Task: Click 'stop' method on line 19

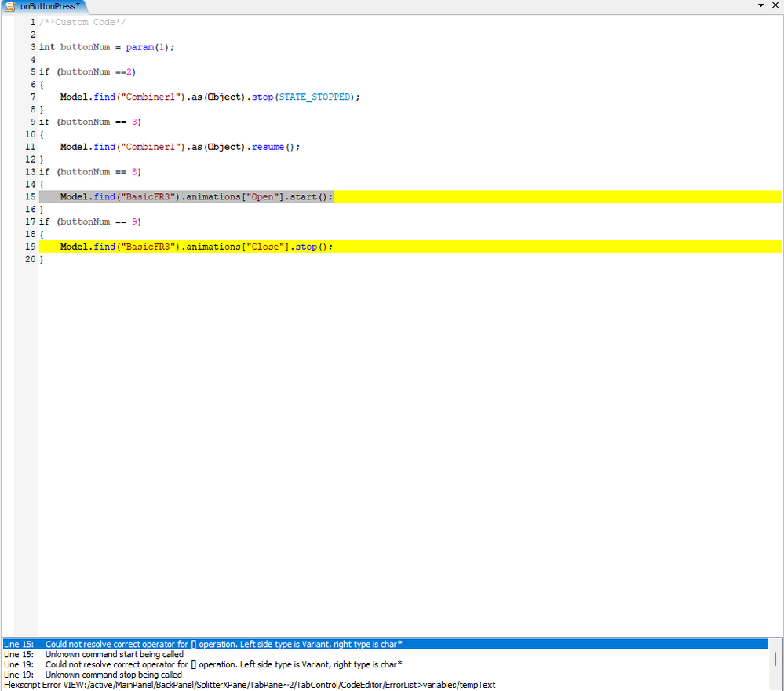Action: 306,247
